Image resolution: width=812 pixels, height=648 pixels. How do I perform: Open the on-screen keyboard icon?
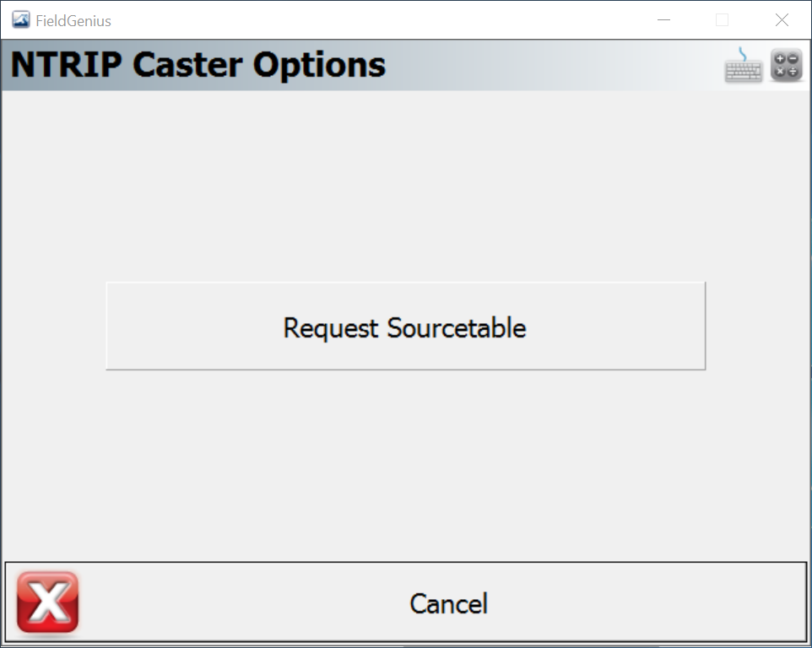(743, 66)
